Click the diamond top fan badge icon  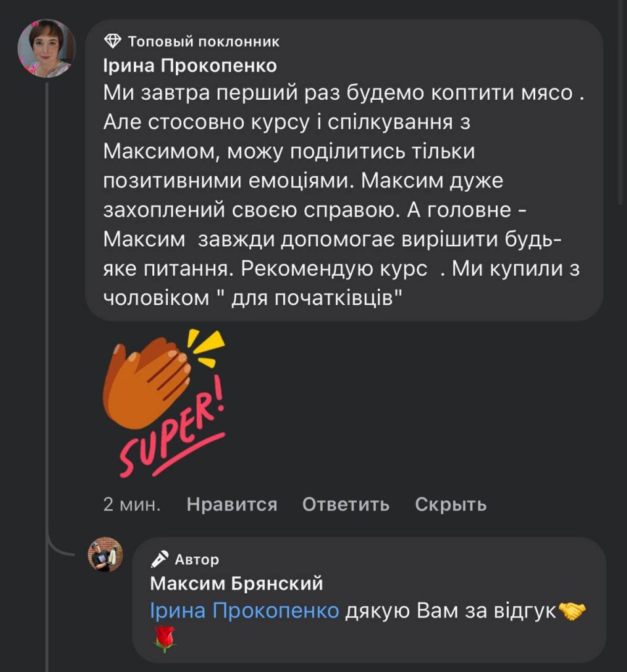113,42
